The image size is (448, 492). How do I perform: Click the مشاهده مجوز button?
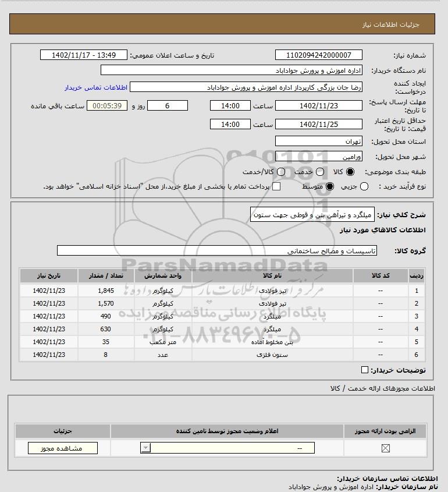63,448
